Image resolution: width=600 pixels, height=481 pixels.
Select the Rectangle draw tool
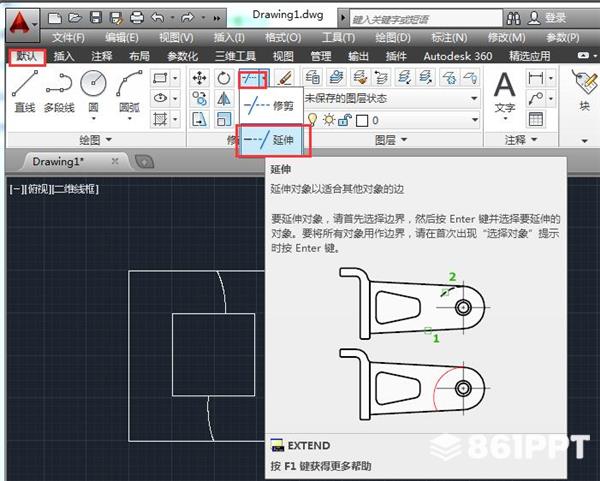point(160,78)
